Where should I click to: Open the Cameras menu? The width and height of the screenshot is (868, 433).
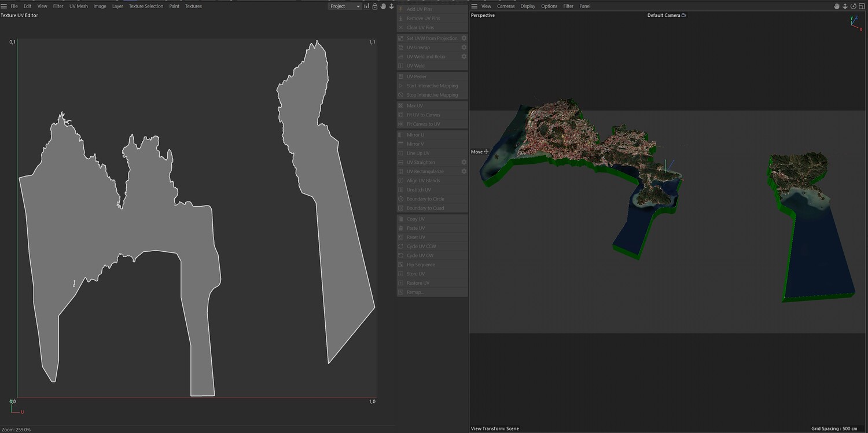click(506, 6)
